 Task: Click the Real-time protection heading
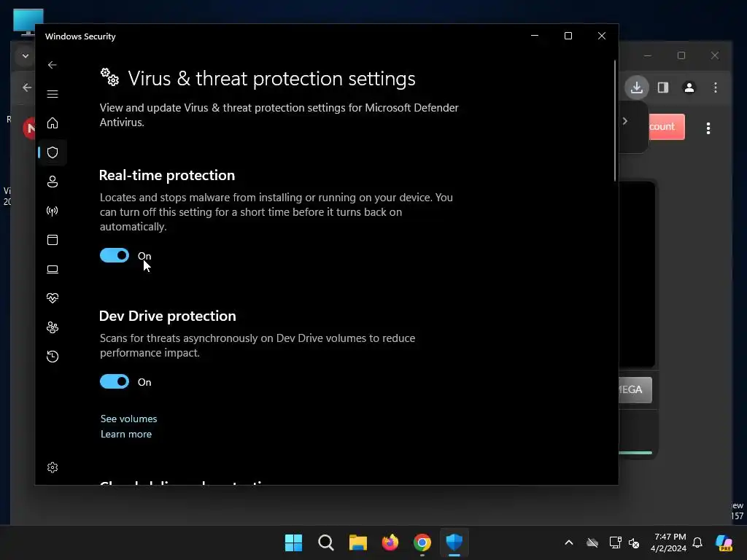167,175
